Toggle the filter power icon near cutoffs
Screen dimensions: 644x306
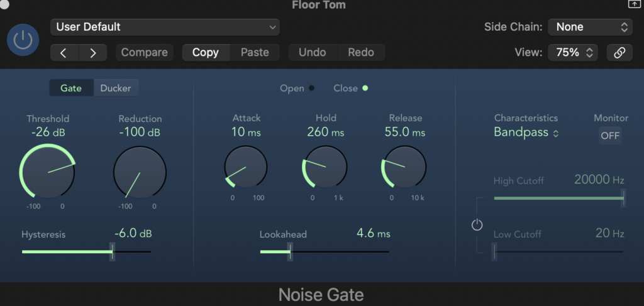(477, 225)
